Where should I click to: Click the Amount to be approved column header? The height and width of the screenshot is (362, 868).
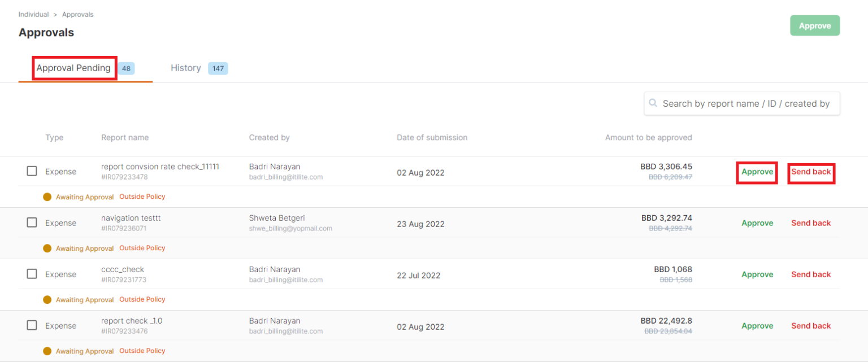(648, 137)
